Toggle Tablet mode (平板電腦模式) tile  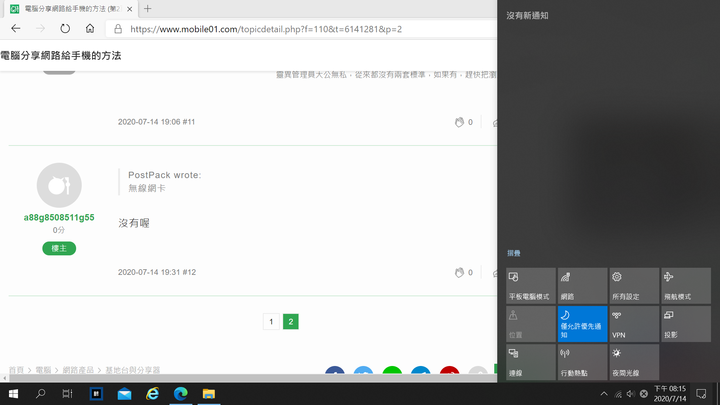tap(531, 286)
